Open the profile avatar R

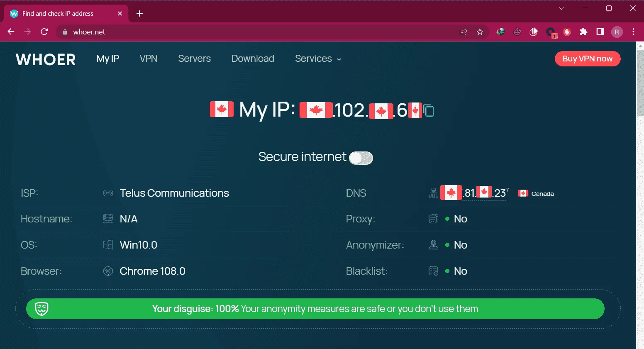pos(617,32)
